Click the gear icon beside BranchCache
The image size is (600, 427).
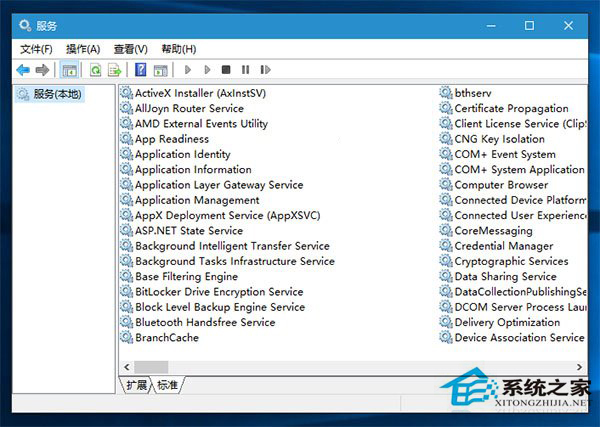click(126, 337)
